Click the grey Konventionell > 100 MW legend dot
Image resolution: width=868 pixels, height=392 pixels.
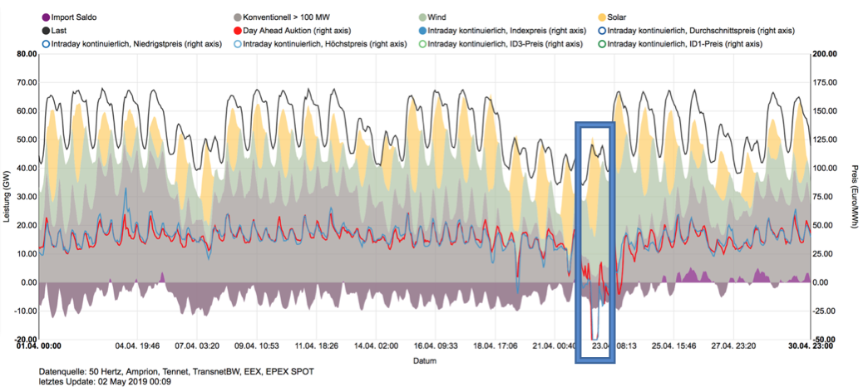click(237, 17)
